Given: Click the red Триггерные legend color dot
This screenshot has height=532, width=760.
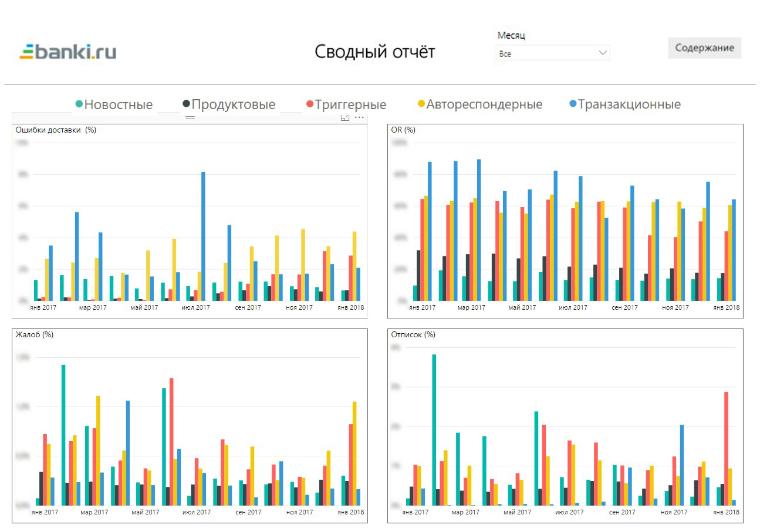Looking at the screenshot, I should click(x=310, y=104).
